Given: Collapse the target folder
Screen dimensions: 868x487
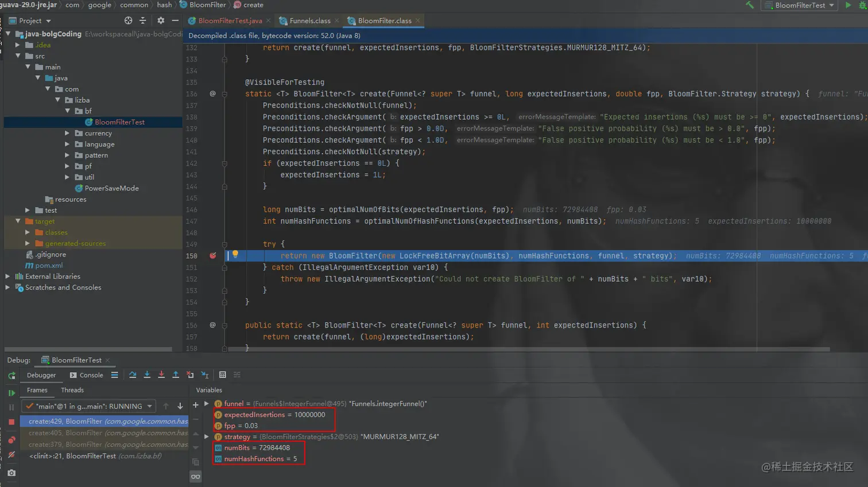Looking at the screenshot, I should pos(18,221).
